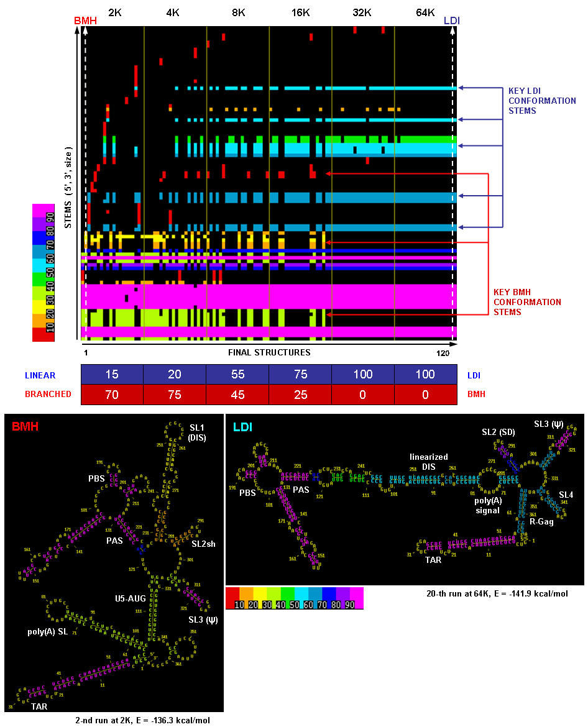
Task: Select the 64K column header
Action: 425,12
